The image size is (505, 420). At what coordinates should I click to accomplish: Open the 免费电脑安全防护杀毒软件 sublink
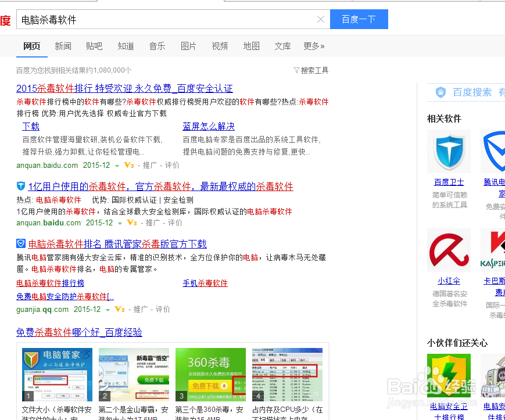(x=65, y=296)
